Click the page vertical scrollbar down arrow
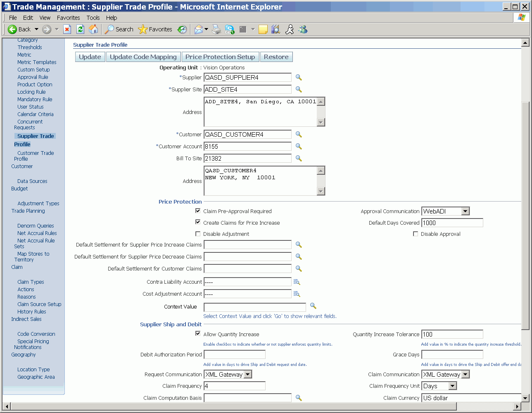 [x=525, y=398]
